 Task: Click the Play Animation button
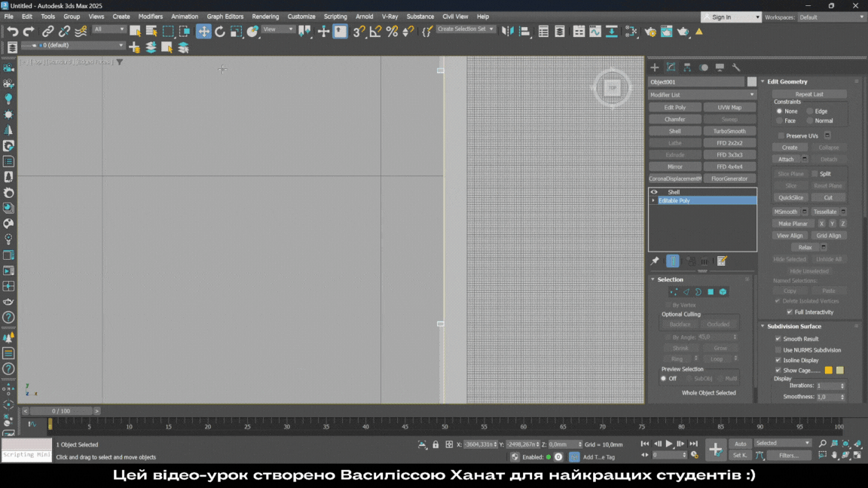669,444
